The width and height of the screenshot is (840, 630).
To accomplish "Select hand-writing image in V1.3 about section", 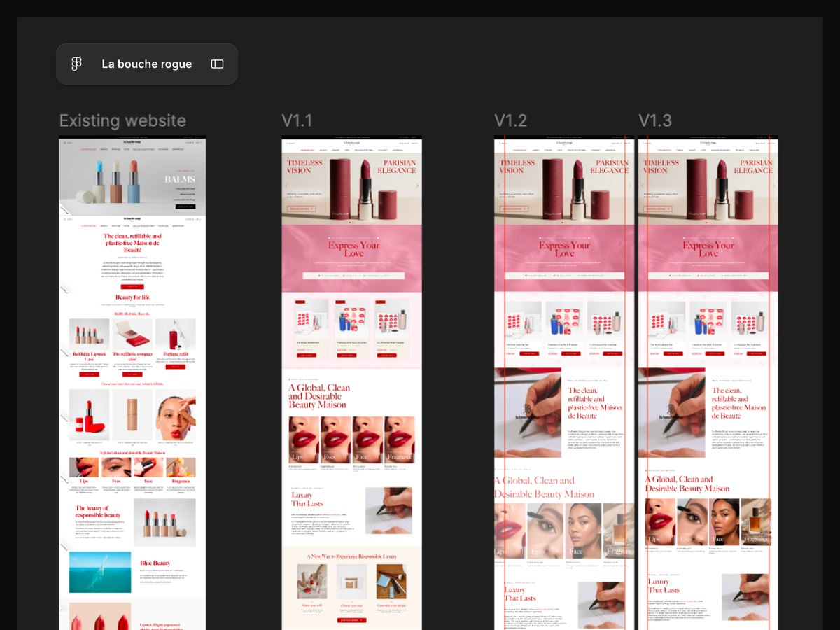I will (672, 413).
